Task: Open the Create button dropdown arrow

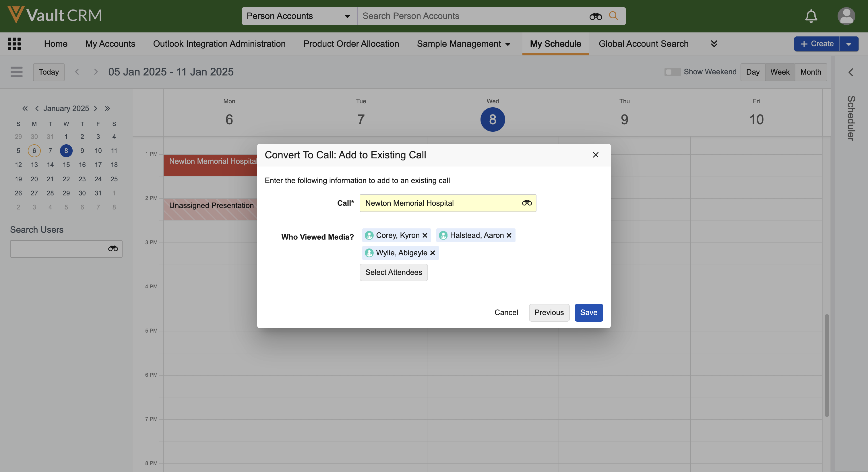Action: (849, 44)
